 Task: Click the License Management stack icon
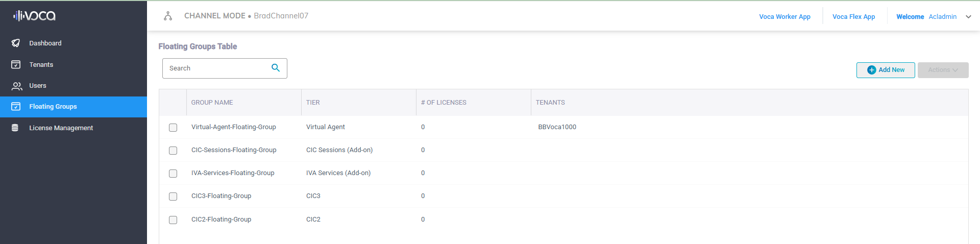(x=15, y=128)
